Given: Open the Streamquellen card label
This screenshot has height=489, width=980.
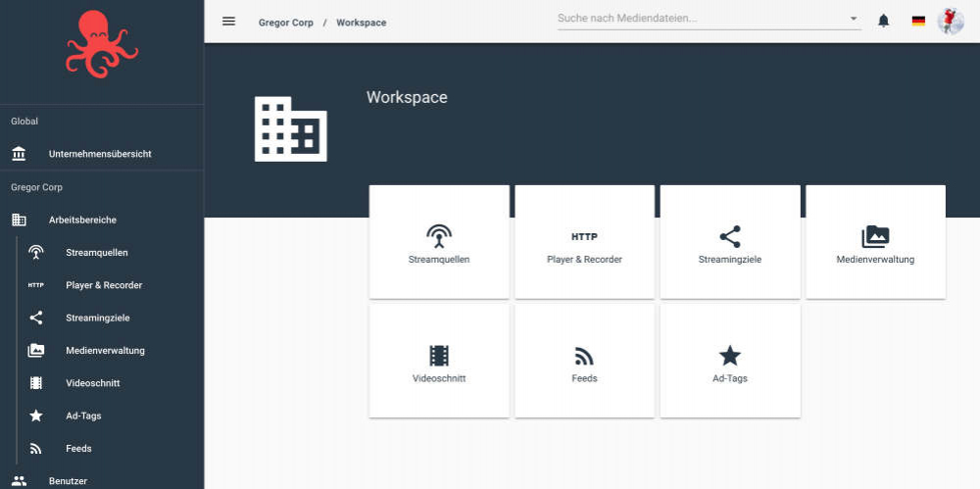Looking at the screenshot, I should coord(439,260).
